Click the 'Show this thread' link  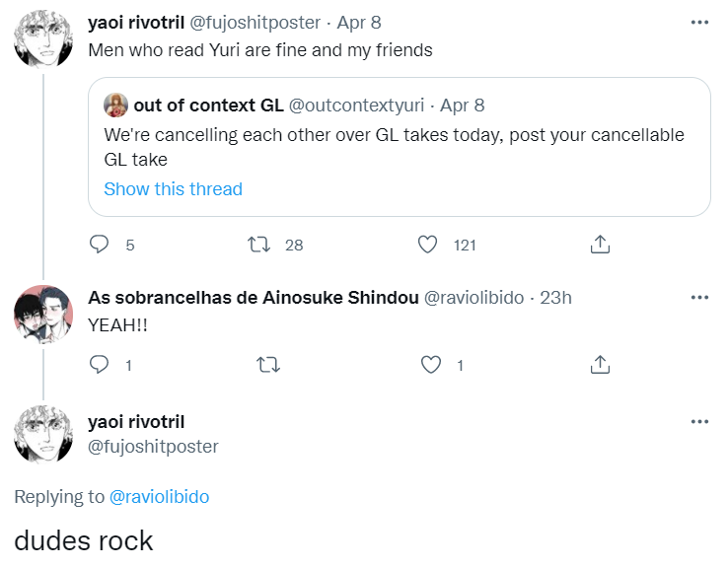click(x=173, y=189)
